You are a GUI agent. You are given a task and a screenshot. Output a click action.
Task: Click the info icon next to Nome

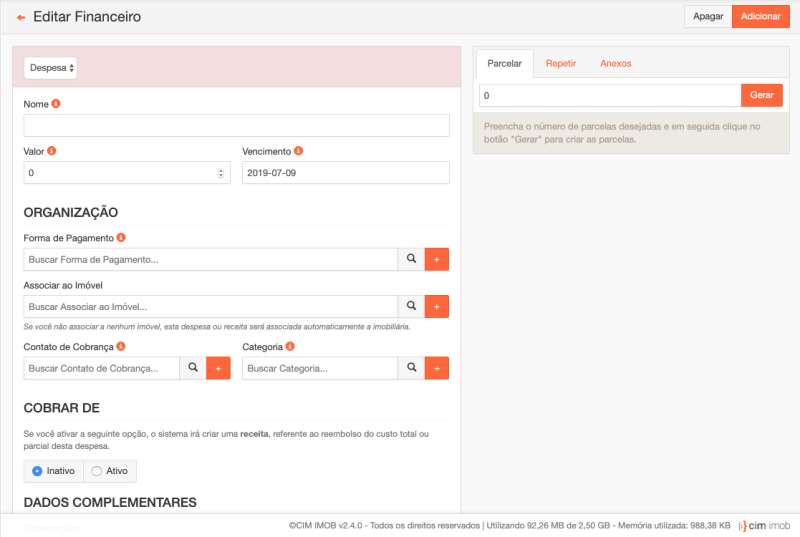point(56,104)
